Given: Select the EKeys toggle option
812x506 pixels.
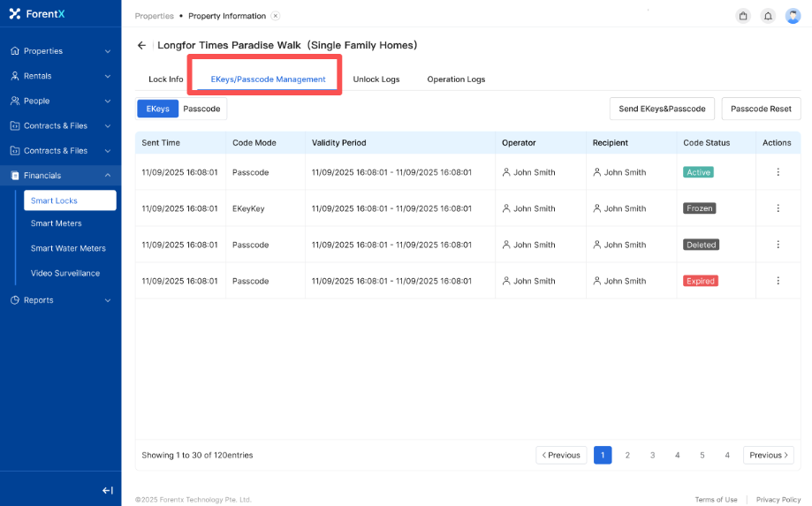Looking at the screenshot, I should 157,109.
